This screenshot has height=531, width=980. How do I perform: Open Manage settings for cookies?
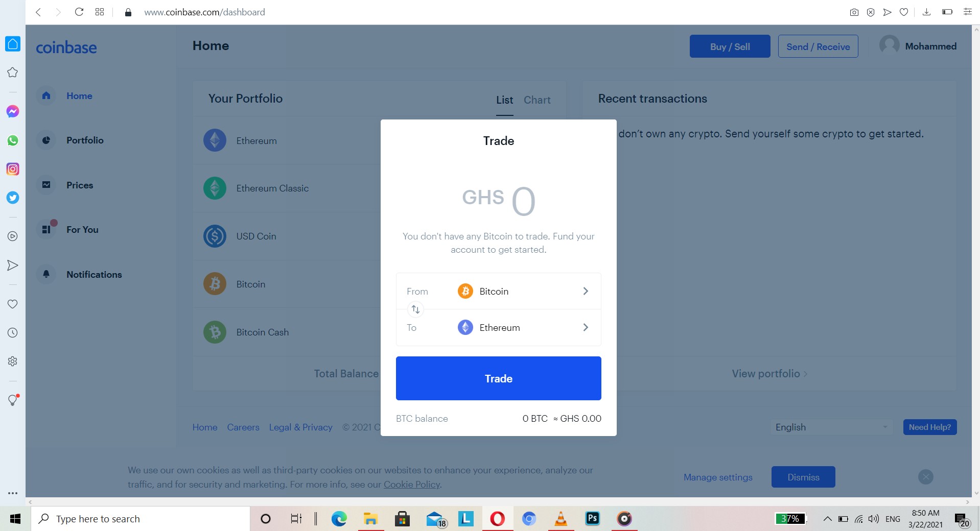point(718,477)
